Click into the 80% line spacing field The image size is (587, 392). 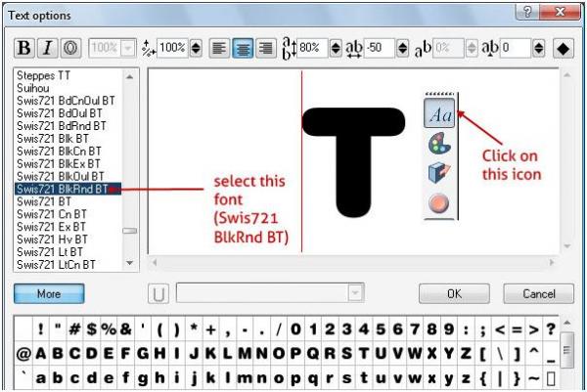click(x=313, y=48)
